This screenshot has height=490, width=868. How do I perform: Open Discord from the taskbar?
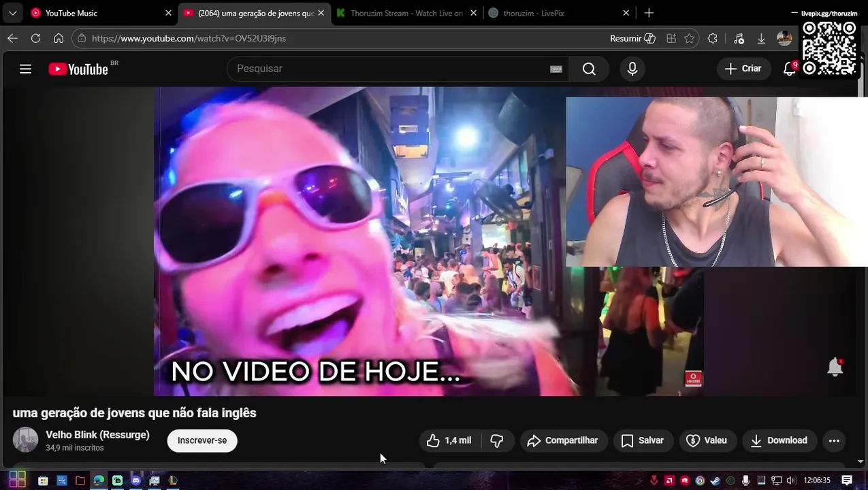click(x=135, y=480)
